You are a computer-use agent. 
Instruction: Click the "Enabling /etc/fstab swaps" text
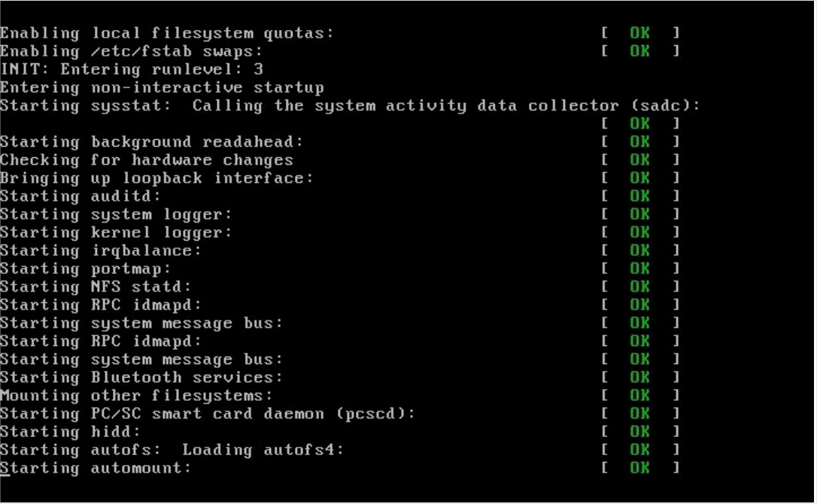pyautogui.click(x=131, y=51)
